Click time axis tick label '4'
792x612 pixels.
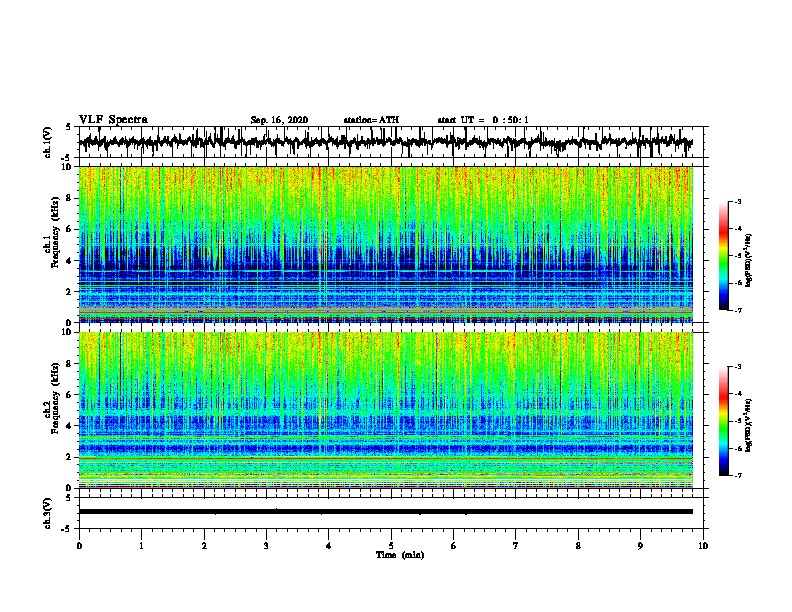point(328,546)
